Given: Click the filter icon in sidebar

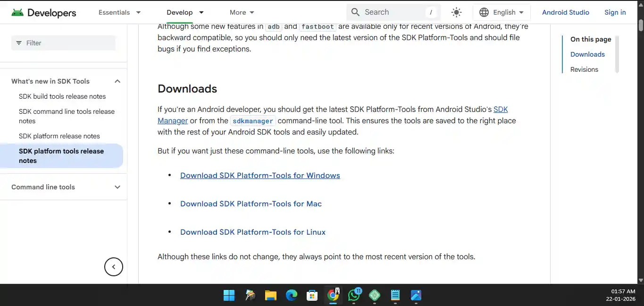Looking at the screenshot, I should point(19,43).
